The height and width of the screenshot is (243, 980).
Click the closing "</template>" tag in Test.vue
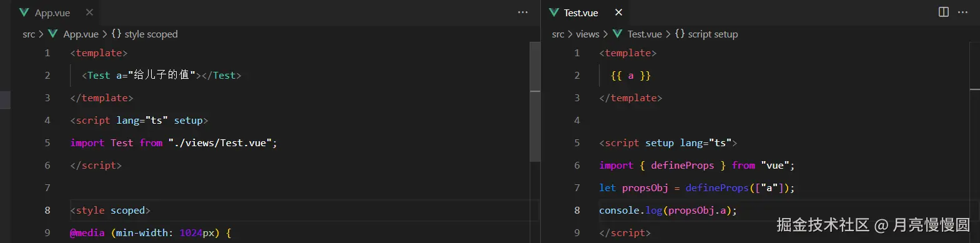631,98
